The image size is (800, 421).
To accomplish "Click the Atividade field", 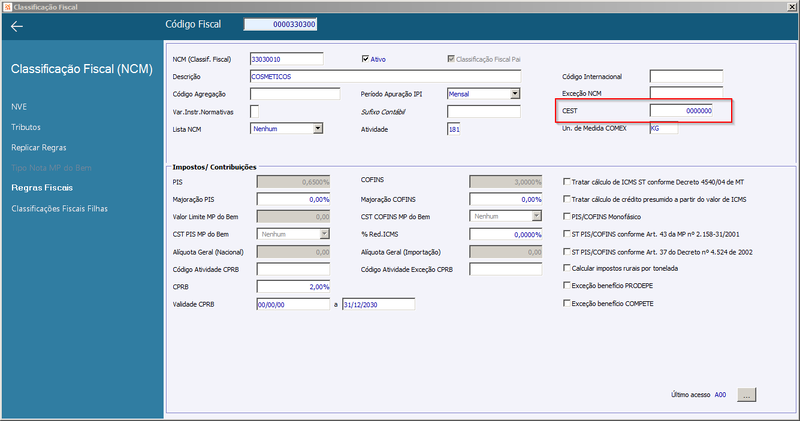I will (x=454, y=129).
